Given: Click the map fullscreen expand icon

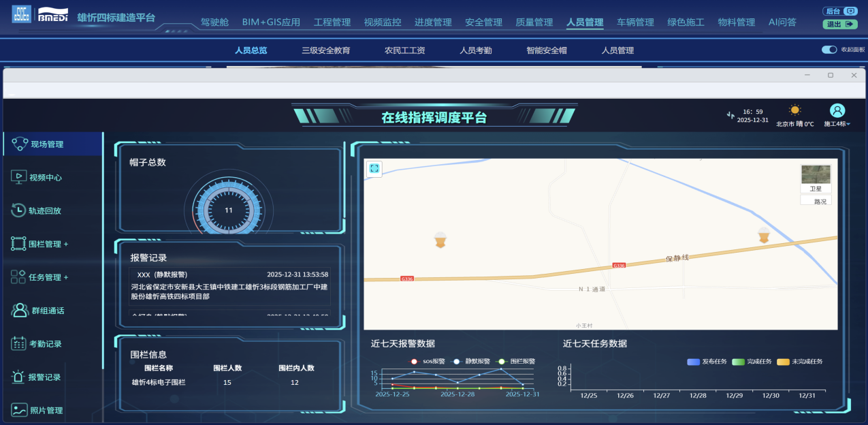Looking at the screenshot, I should 374,168.
